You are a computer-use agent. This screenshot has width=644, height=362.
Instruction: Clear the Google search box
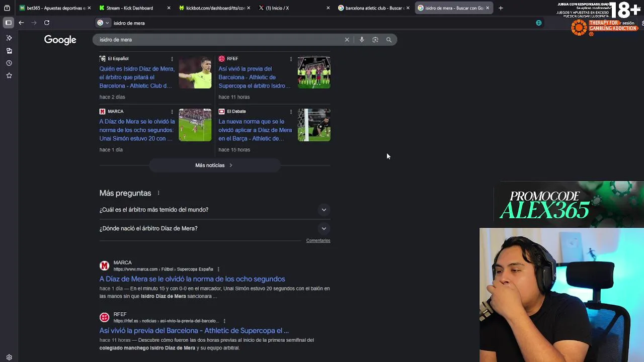(347, 40)
